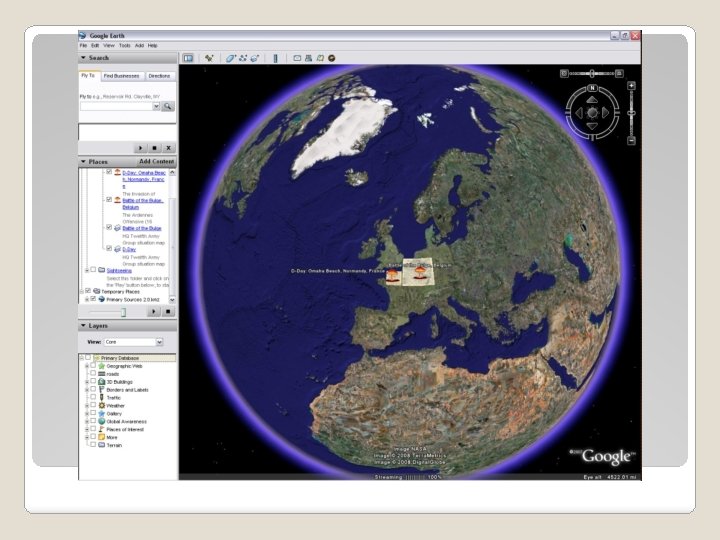Collapse the Search panel triangle

[83, 58]
